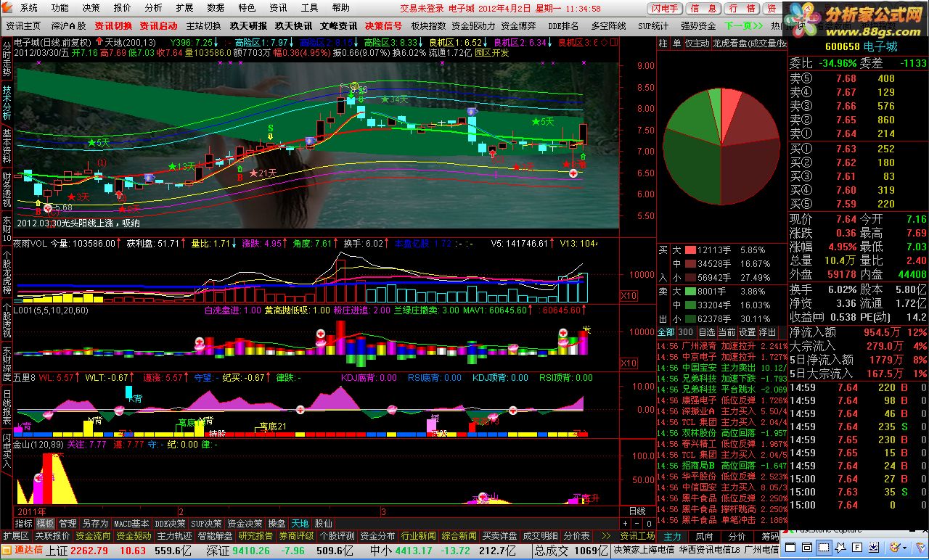This screenshot has width=929, height=560.
Task: Click the 行情 button in title bar
Action: (x=741, y=9)
